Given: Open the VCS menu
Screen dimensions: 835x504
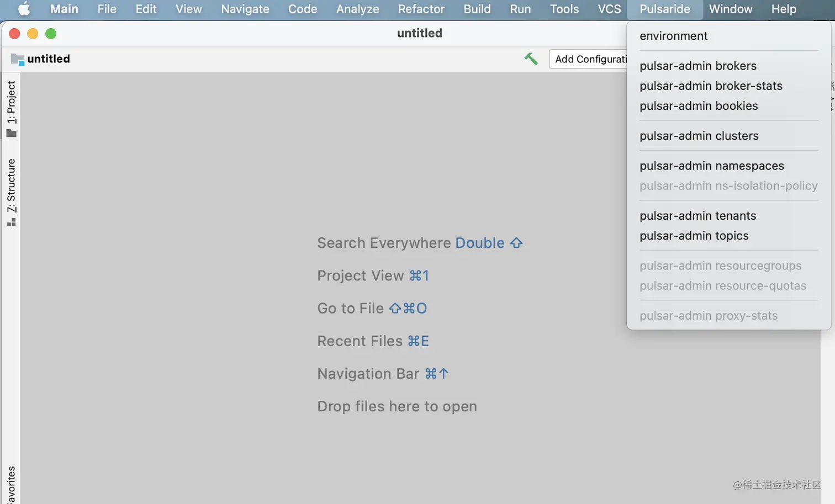Looking at the screenshot, I should click(x=609, y=9).
